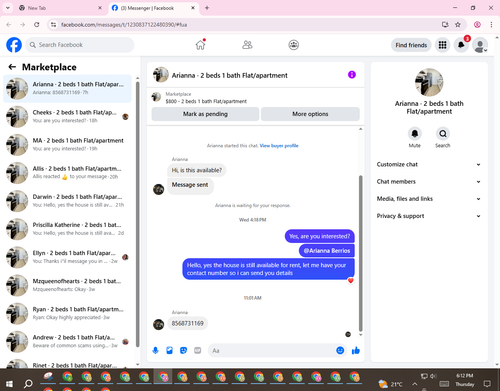Screen dimensions: 500x391
Task: Open Cheeks conversation in list
Action: 67,116
